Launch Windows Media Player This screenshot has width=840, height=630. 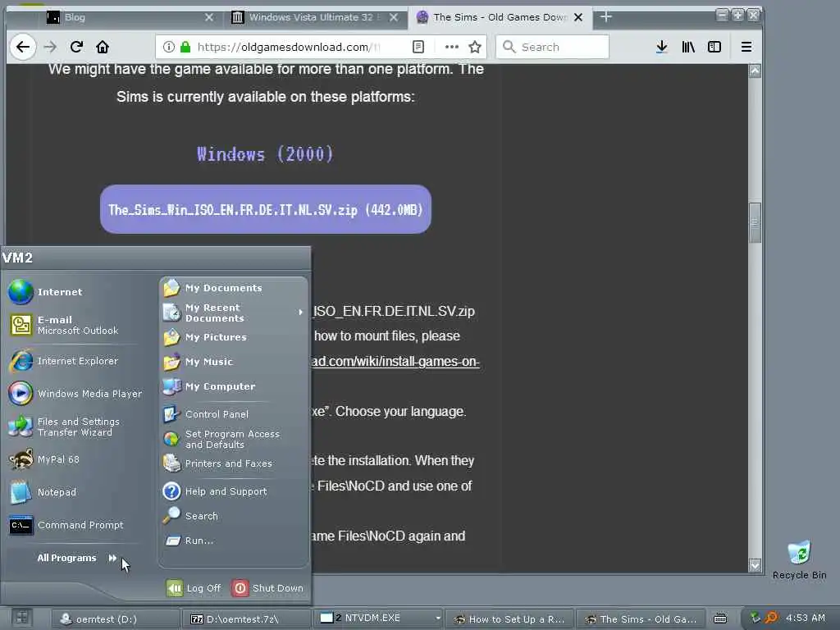click(74, 394)
